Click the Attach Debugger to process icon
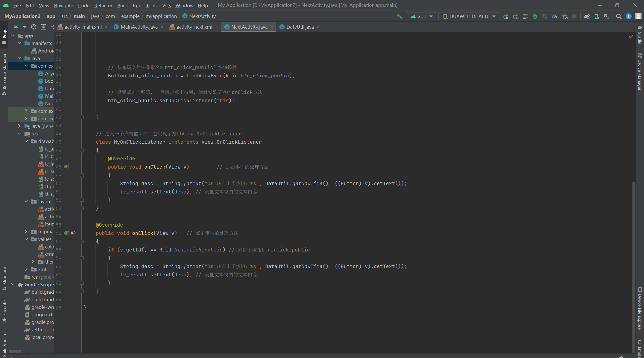 565,16
